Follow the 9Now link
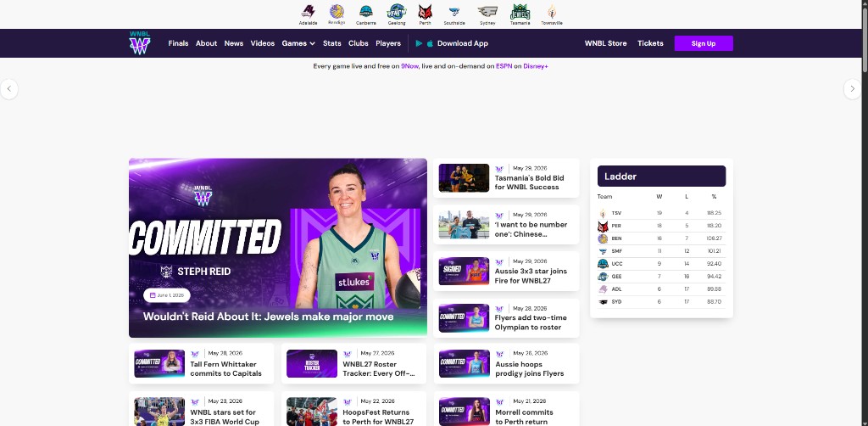 (409, 66)
